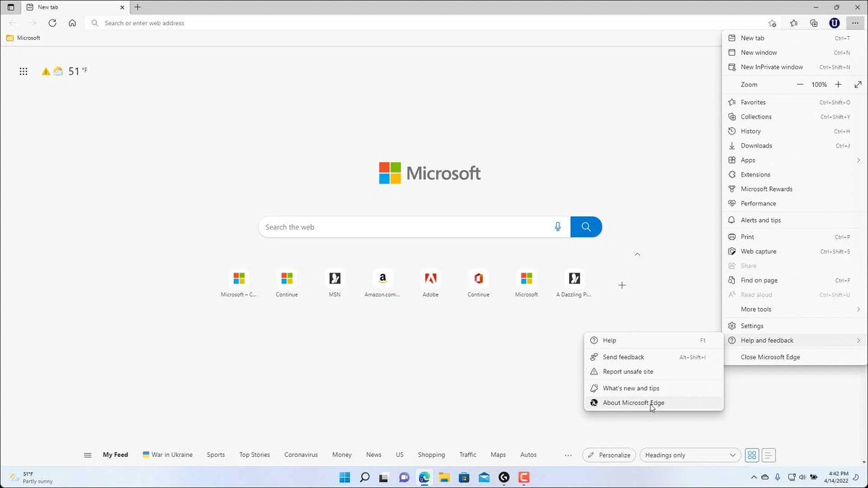Switch to list view layout icon
868x488 pixels.
[x=769, y=455]
